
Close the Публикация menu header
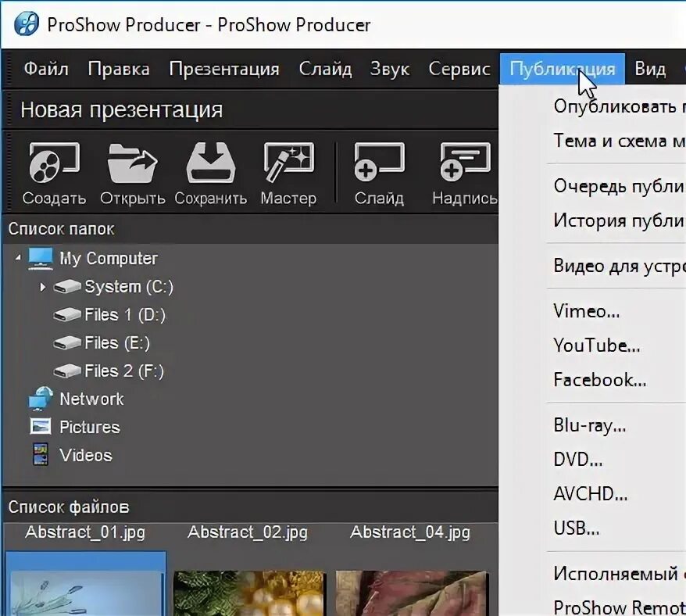coord(563,69)
